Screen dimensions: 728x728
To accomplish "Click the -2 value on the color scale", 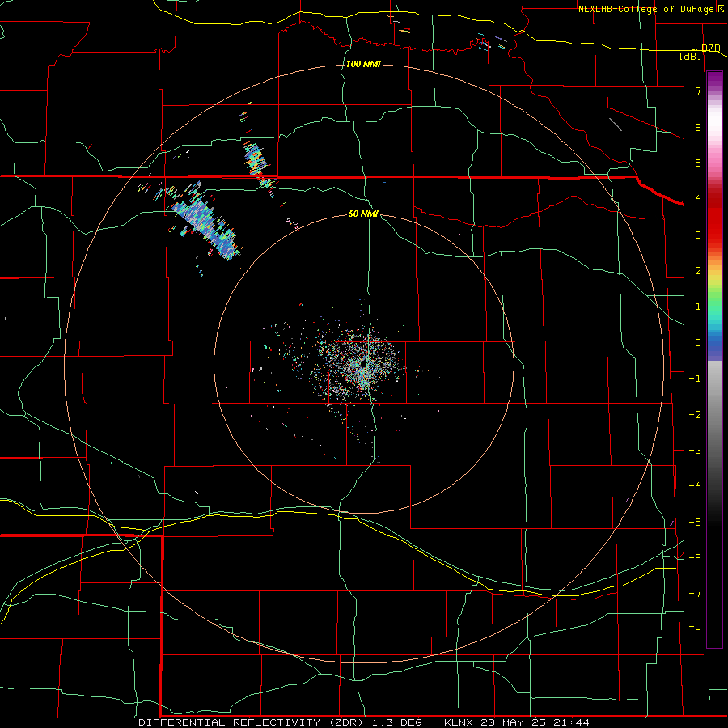I will click(x=695, y=415).
